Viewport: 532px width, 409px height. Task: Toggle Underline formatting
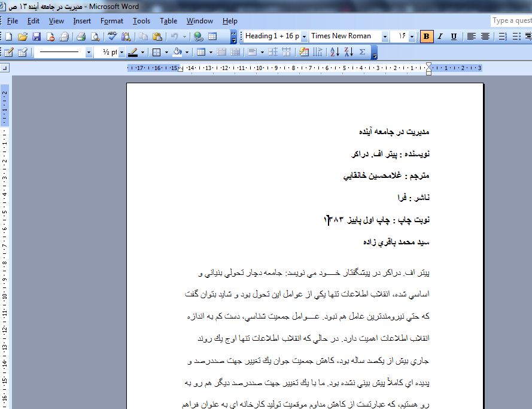point(454,36)
